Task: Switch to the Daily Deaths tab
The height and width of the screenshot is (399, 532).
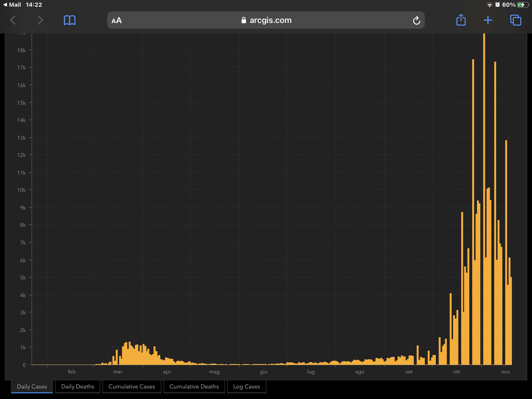Action: (78, 386)
